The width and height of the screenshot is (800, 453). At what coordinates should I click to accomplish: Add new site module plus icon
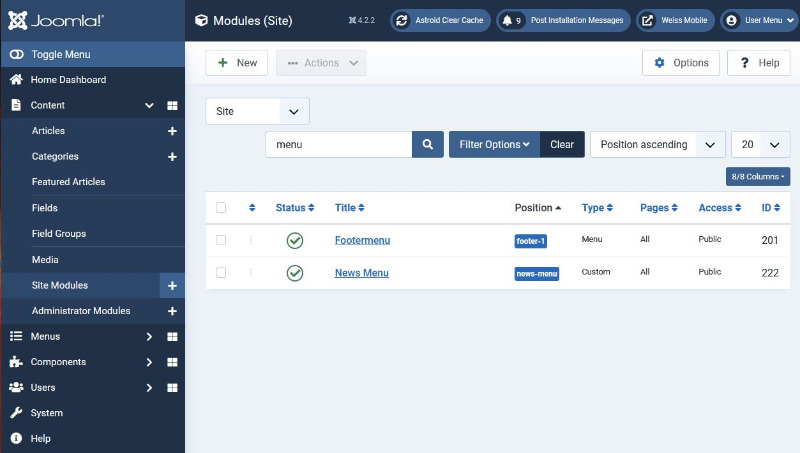[x=172, y=286]
